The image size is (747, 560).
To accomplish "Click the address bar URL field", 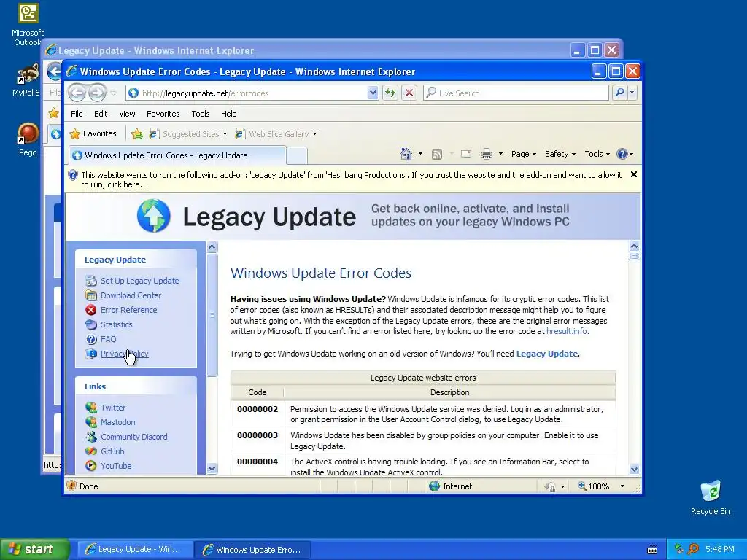I will click(x=252, y=93).
